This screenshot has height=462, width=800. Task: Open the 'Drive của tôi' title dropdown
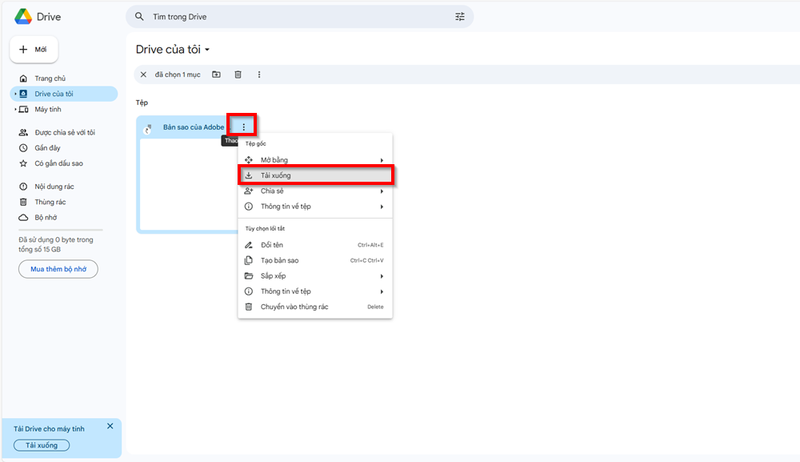pyautogui.click(x=207, y=49)
